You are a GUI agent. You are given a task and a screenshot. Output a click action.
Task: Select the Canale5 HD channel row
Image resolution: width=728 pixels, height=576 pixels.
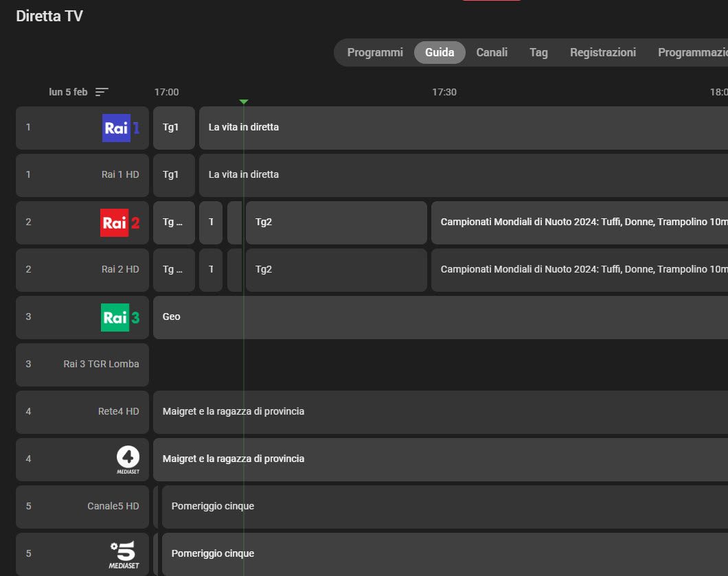tap(82, 507)
